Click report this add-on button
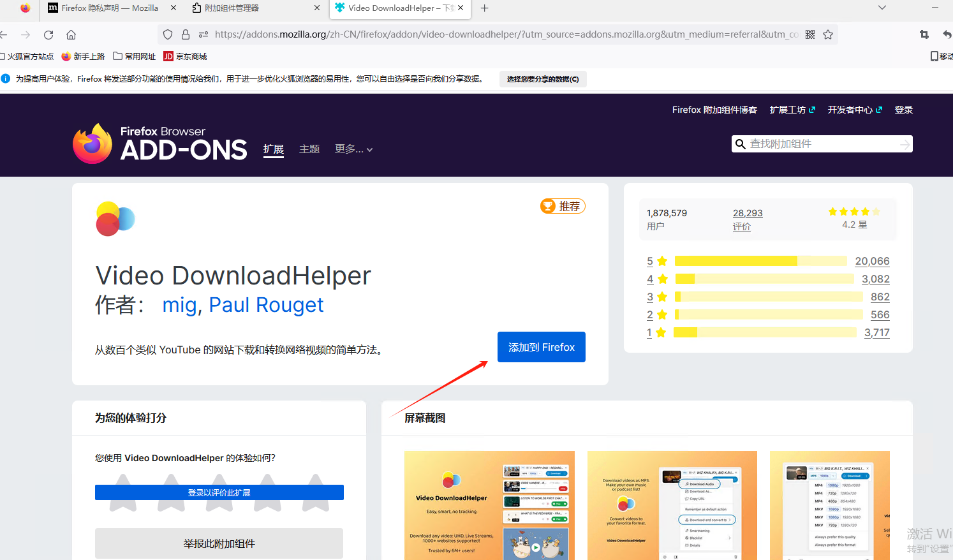953x560 pixels. [x=219, y=543]
